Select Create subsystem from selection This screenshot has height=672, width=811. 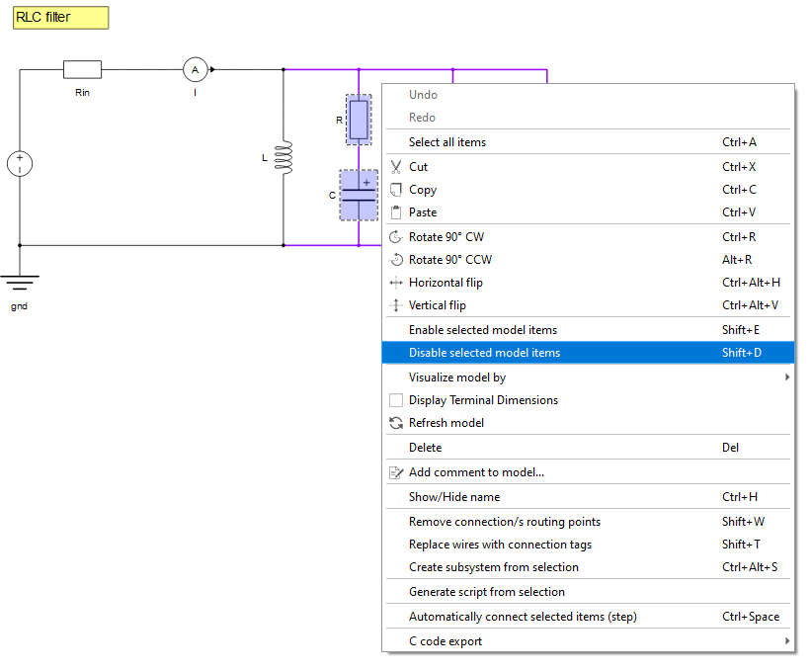(x=493, y=567)
